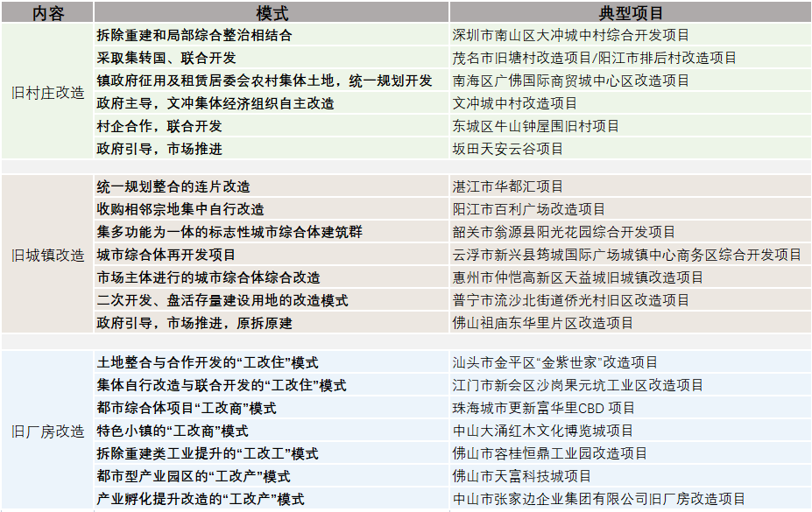The width and height of the screenshot is (812, 512).
Task: Click the 旧城镇改造 category cell
Action: pyautogui.click(x=47, y=255)
